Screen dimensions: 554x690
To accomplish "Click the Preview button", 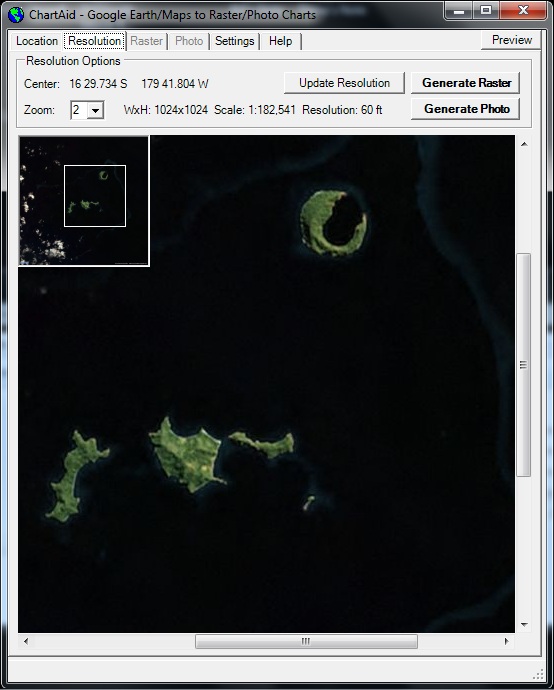I will (x=512, y=40).
